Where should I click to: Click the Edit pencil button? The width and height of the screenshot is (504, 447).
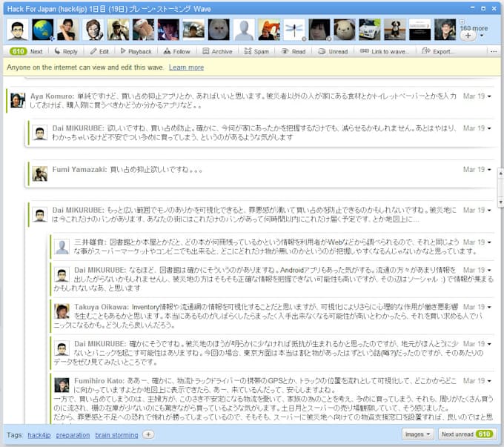click(99, 52)
